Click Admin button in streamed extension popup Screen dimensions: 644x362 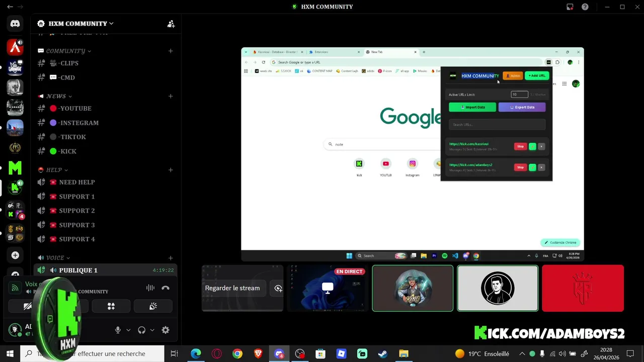513,76
